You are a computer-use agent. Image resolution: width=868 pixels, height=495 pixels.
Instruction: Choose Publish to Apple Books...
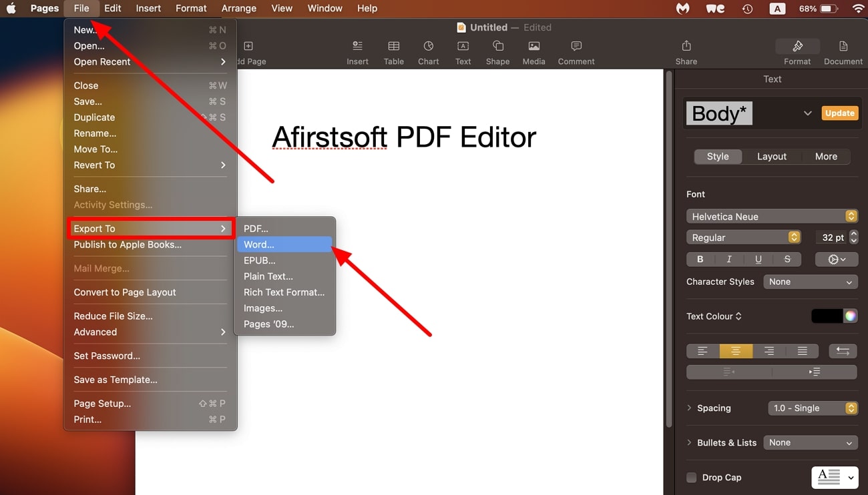point(150,245)
